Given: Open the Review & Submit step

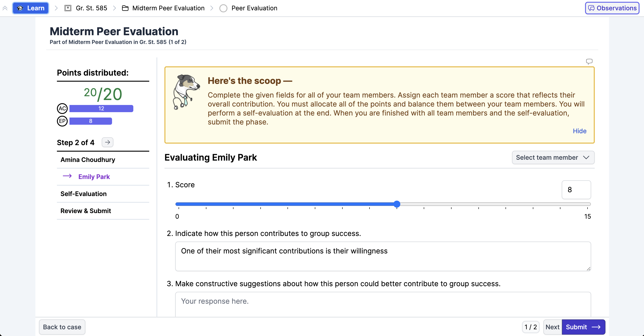Looking at the screenshot, I should (86, 211).
